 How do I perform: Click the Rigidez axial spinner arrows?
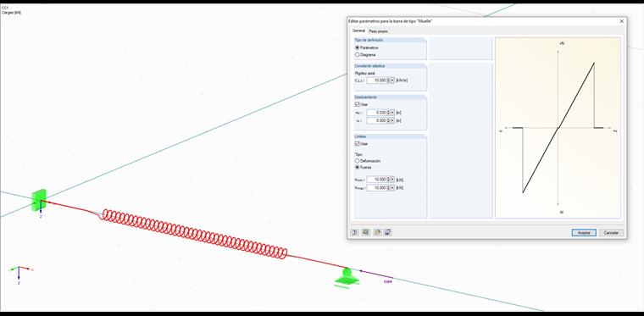tap(389, 80)
